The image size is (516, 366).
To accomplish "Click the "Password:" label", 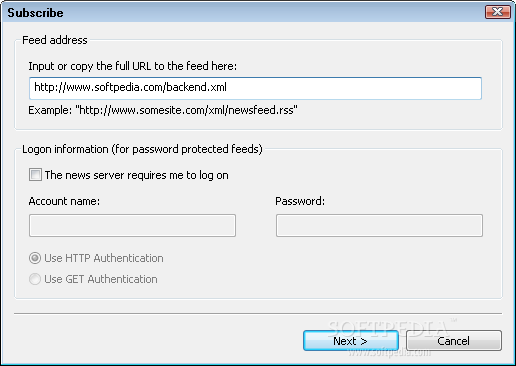I will 300,201.
